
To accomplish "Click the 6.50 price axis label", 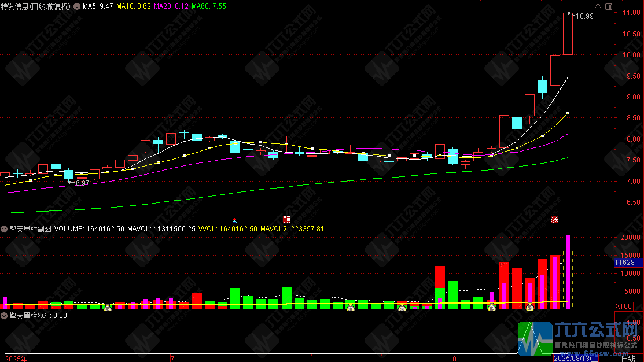I will 634,202.
